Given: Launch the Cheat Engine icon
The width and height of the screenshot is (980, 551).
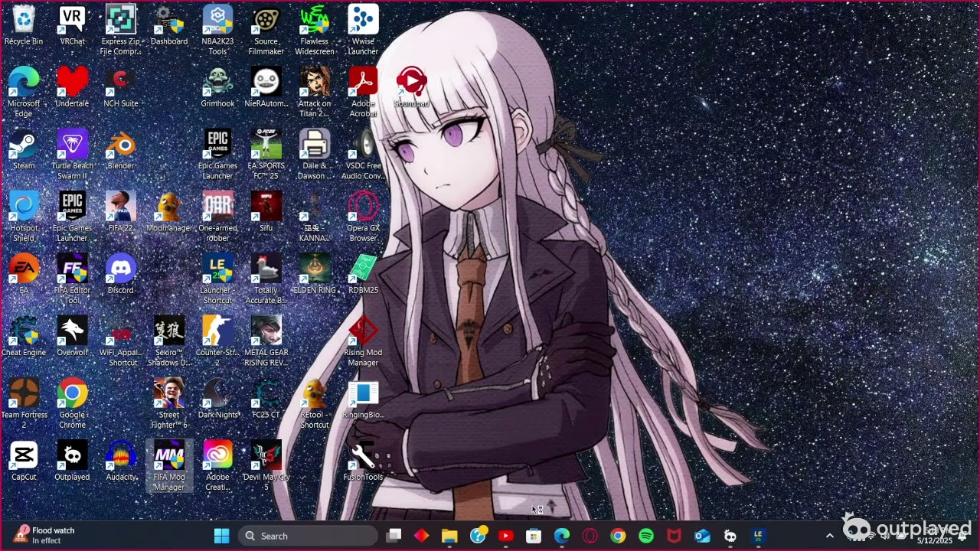Looking at the screenshot, I should pyautogui.click(x=24, y=335).
